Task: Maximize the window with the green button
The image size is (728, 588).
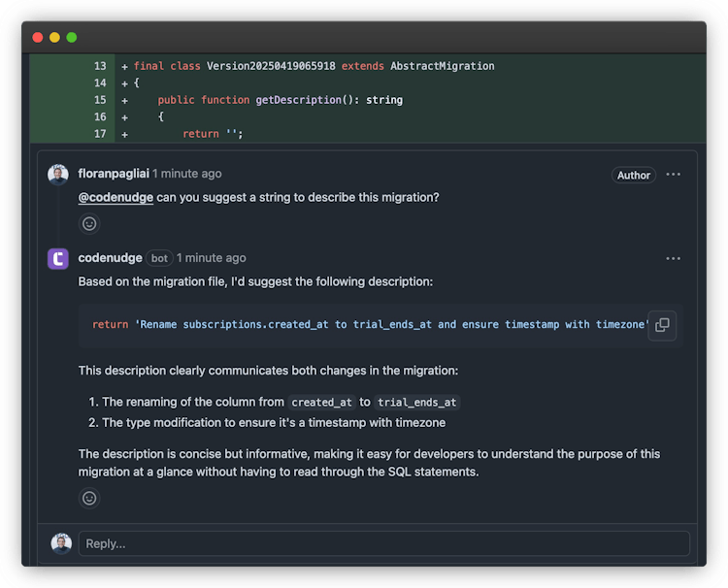Action: pos(72,38)
